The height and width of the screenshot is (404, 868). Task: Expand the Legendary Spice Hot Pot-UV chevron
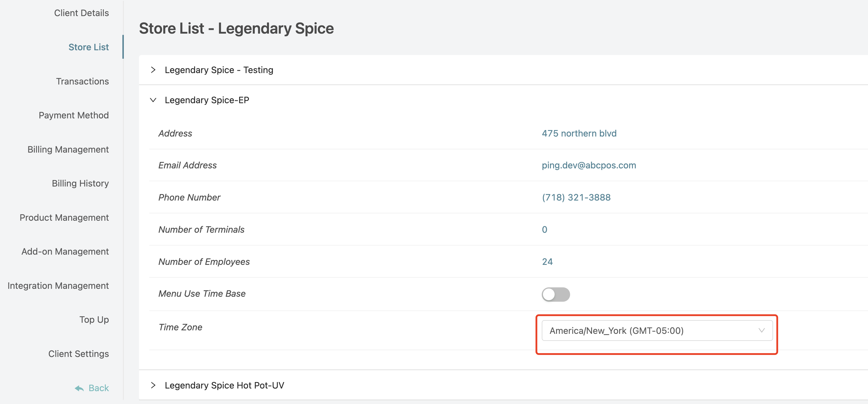point(153,385)
